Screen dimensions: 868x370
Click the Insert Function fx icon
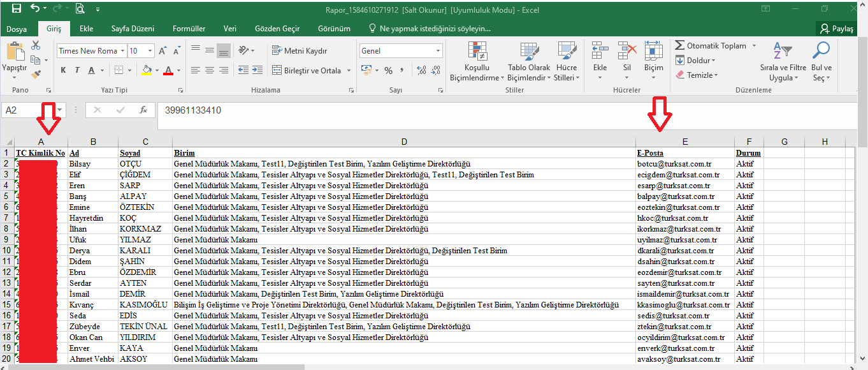click(143, 110)
